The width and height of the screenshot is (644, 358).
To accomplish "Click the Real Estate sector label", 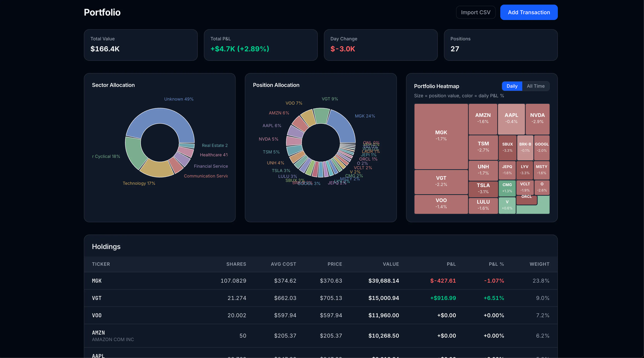I will [x=215, y=145].
